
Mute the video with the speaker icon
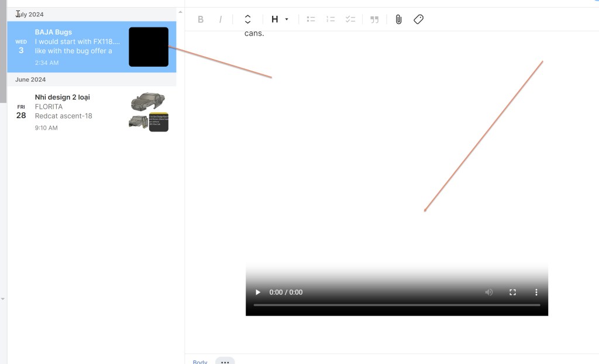(489, 292)
